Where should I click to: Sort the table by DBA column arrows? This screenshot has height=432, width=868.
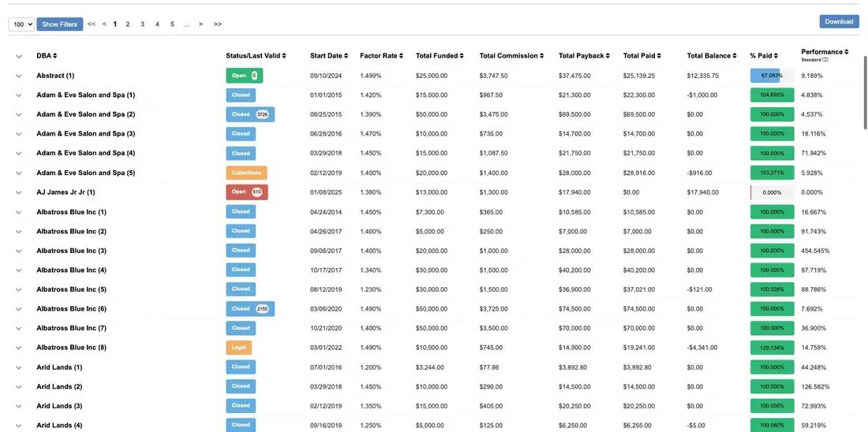coord(54,56)
